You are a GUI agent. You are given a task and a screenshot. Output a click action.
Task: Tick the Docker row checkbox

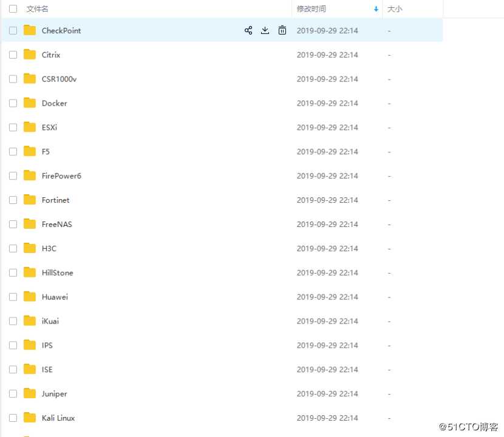(13, 103)
